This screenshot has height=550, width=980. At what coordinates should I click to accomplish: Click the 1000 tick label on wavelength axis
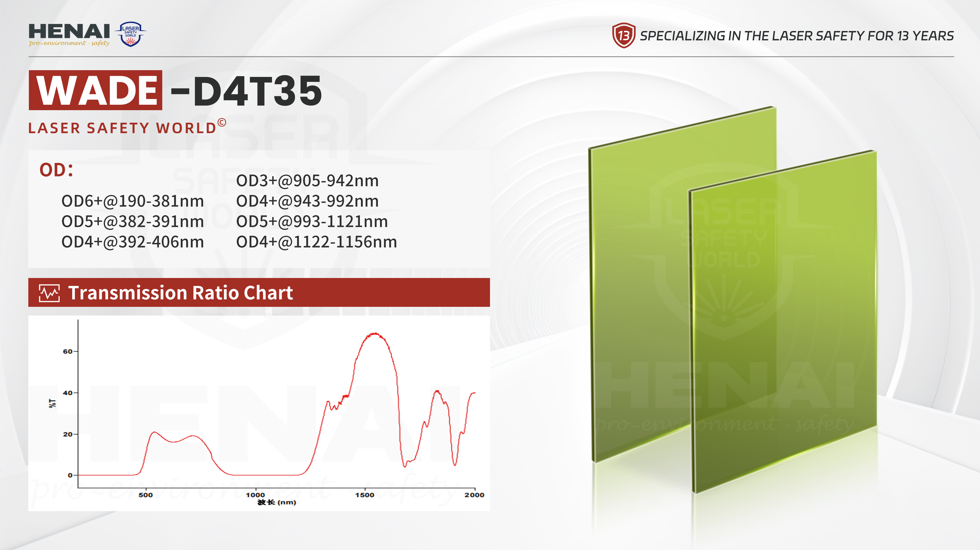click(x=255, y=495)
